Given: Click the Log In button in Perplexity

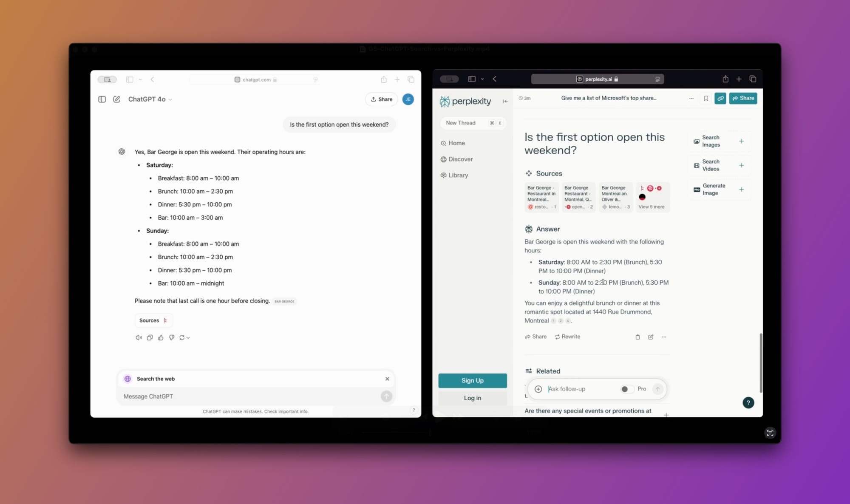Looking at the screenshot, I should [473, 397].
